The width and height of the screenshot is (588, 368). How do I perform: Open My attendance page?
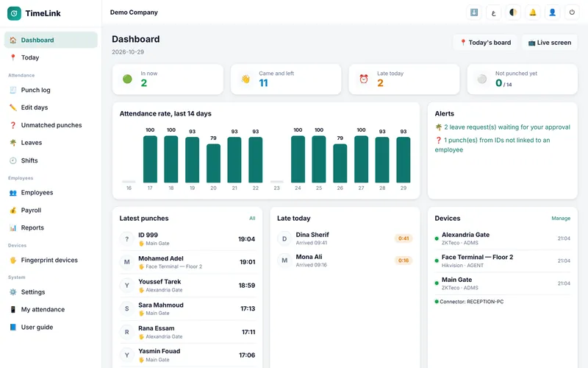51,309
